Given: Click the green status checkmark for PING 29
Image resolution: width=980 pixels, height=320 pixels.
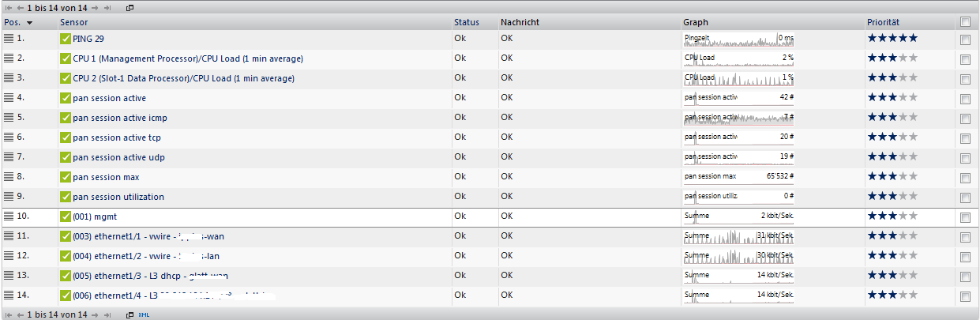Looking at the screenshot, I should (x=66, y=38).
